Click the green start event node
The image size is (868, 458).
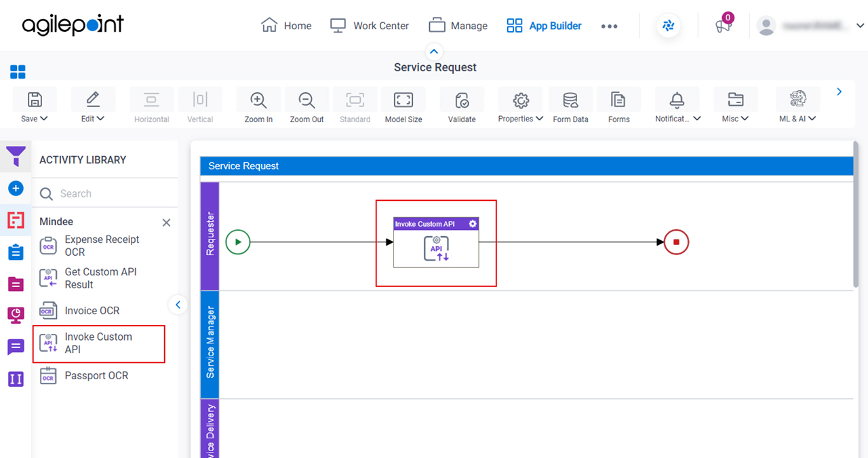tap(238, 242)
